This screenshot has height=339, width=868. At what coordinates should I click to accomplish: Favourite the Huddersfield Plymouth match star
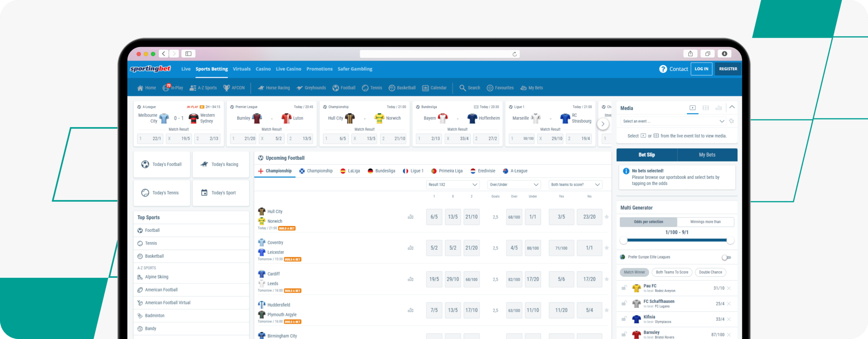pos(607,310)
